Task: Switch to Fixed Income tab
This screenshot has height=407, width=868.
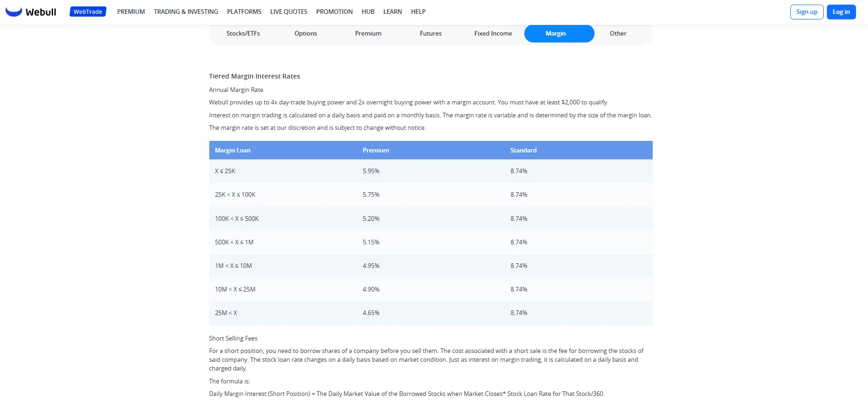Action: click(x=493, y=33)
